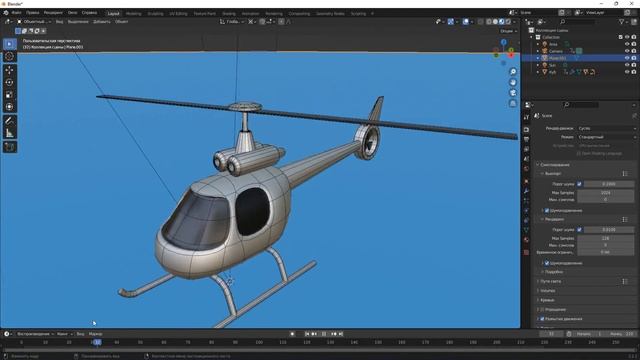Open the Global transform orientation dropdown
This screenshot has height=360, width=640.
pyautogui.click(x=231, y=22)
